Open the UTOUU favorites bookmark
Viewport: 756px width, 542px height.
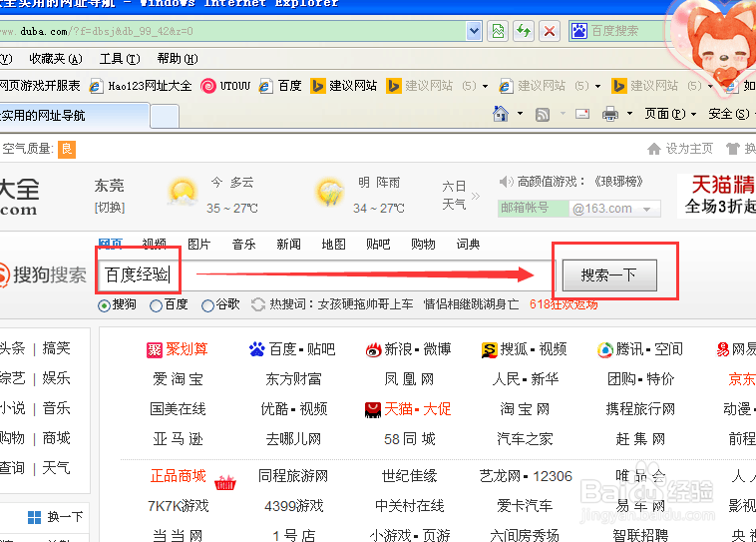click(225, 86)
